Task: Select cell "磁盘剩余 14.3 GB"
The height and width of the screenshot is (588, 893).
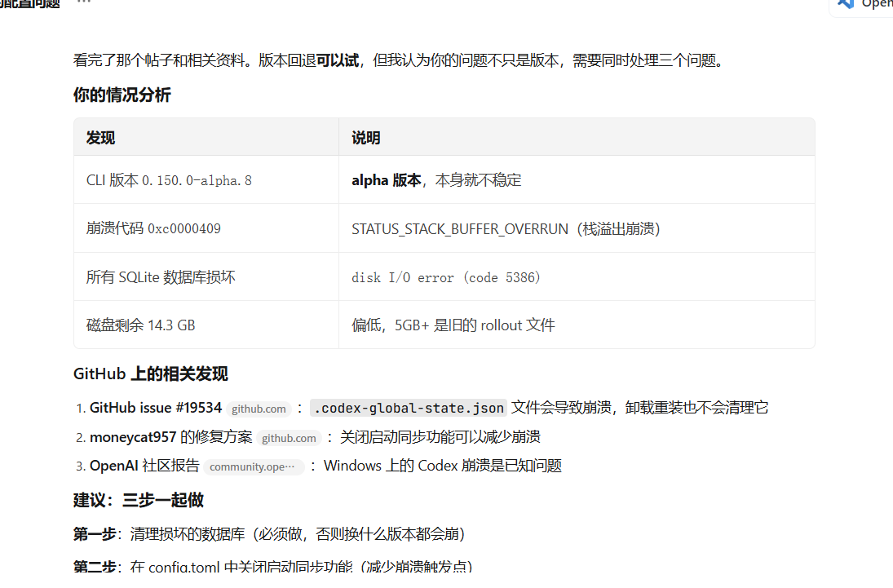Action: coord(206,325)
